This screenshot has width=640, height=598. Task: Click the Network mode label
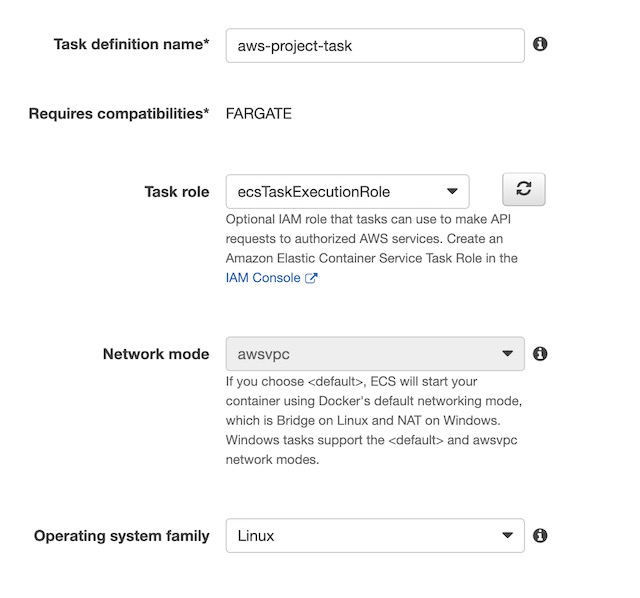click(x=156, y=354)
